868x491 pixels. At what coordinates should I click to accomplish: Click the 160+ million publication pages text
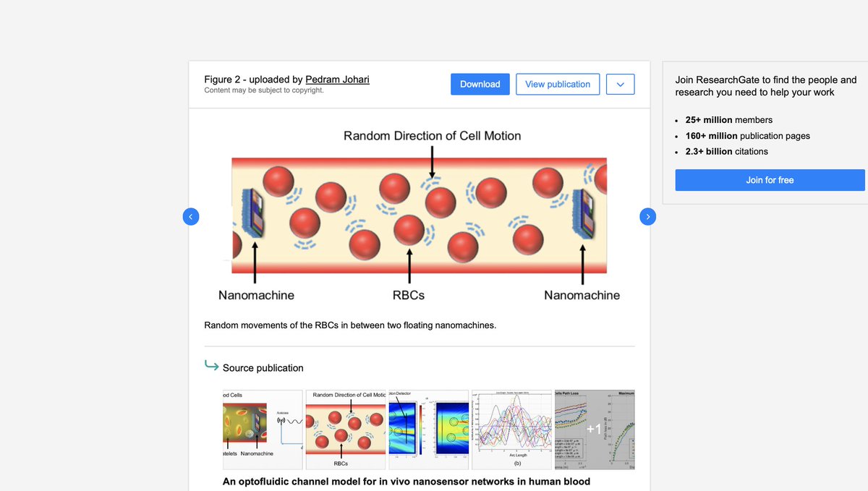748,136
